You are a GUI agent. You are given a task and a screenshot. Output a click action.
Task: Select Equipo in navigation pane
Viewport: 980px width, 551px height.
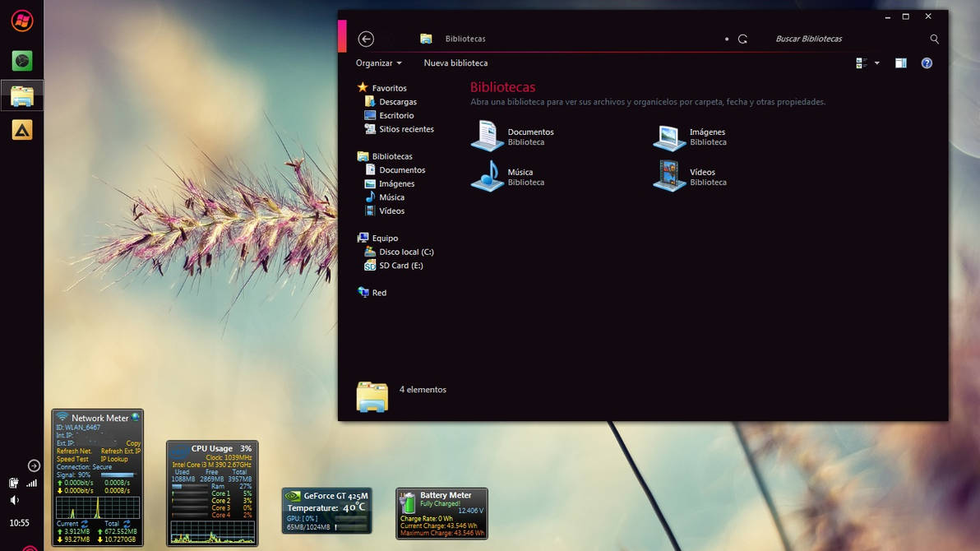[385, 238]
